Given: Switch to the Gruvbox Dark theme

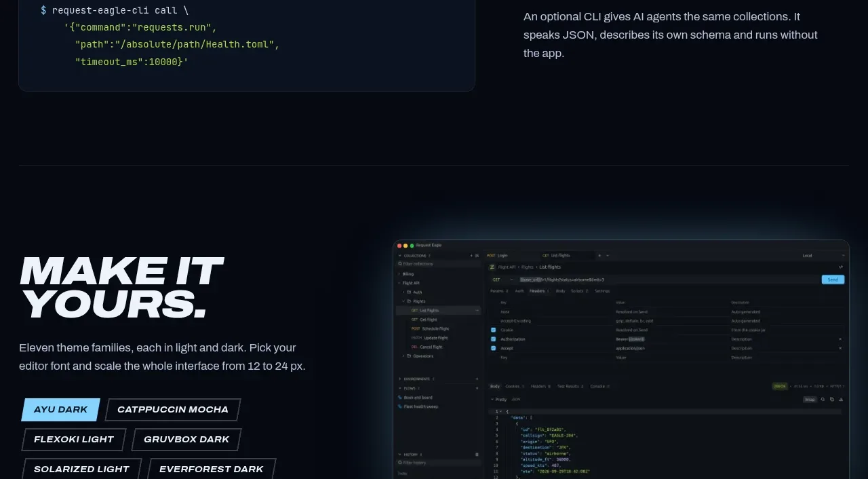Looking at the screenshot, I should (x=186, y=440).
